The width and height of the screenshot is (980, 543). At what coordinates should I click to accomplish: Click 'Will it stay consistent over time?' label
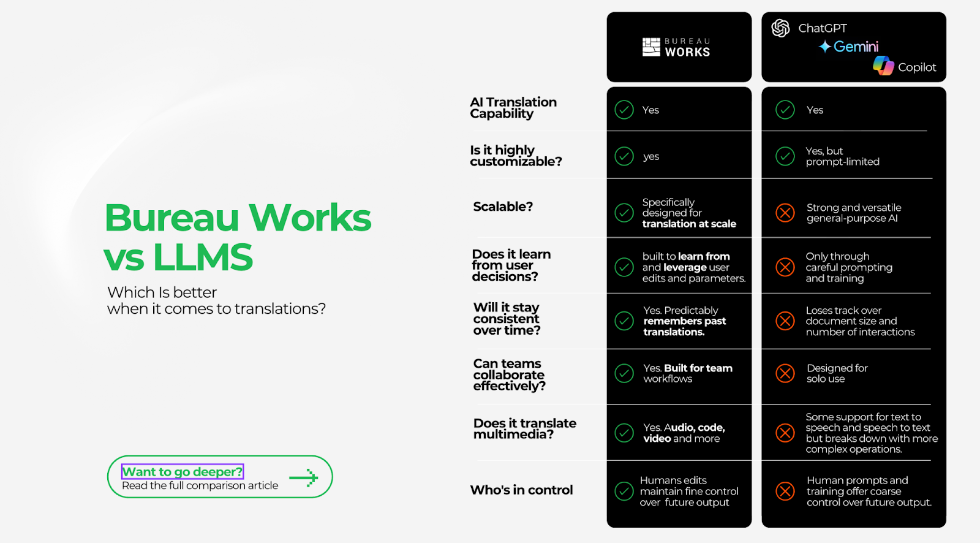[507, 319]
